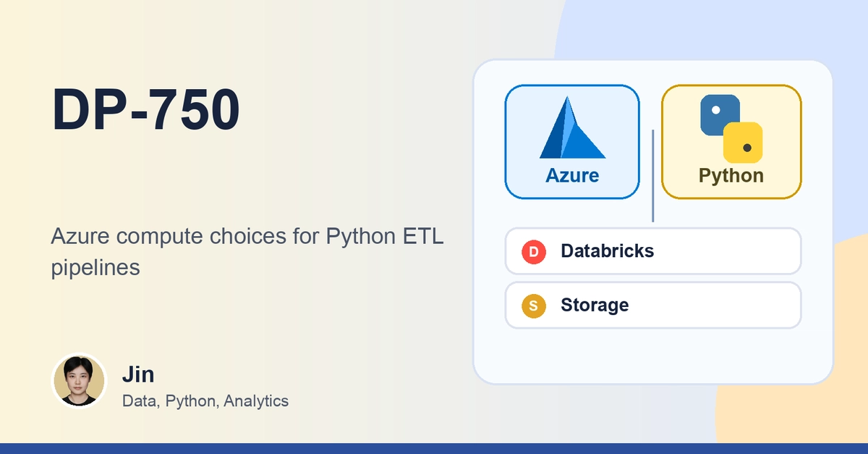Click the Azure text label

tap(572, 175)
